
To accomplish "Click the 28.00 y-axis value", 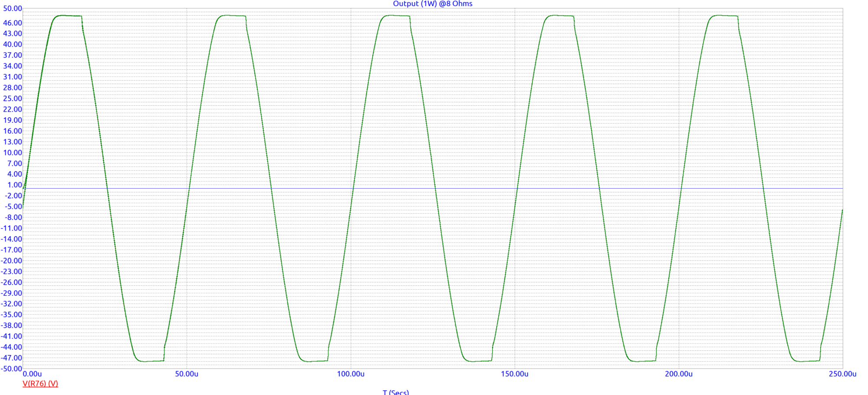I will pos(13,88).
